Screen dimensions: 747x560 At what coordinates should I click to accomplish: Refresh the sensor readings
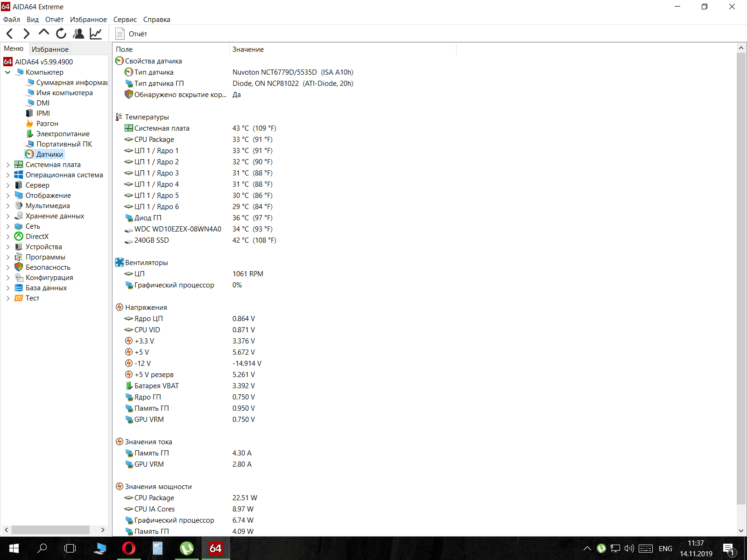pyautogui.click(x=61, y=34)
